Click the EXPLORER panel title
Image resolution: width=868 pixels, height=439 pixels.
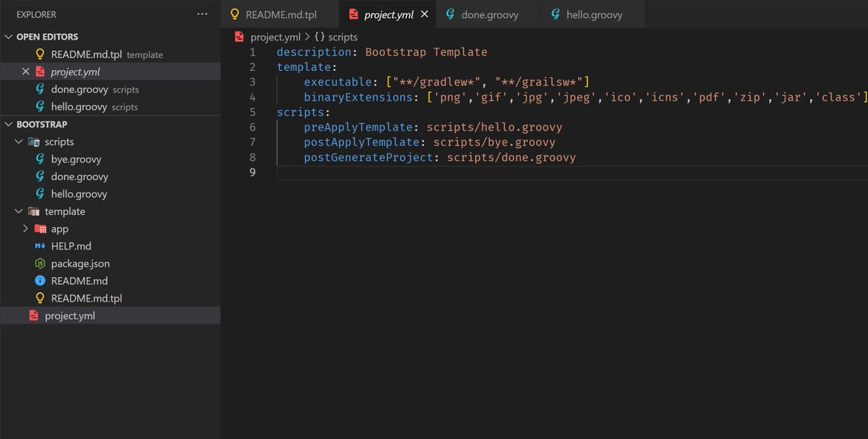[x=36, y=14]
